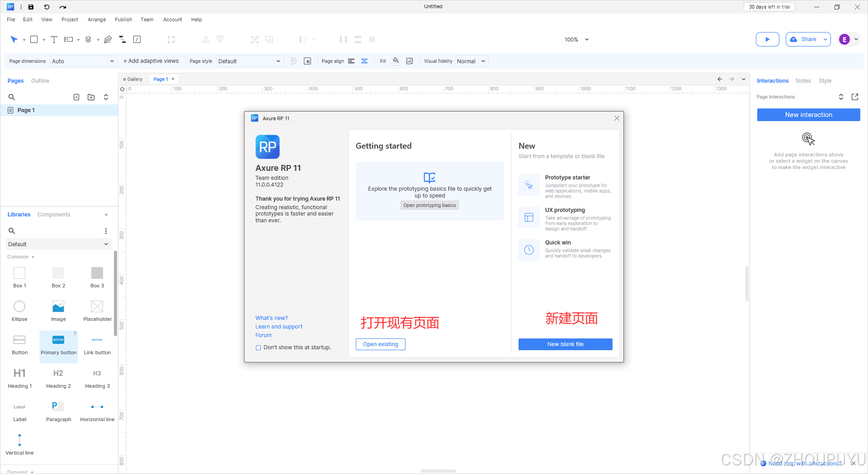Search pages with the magnifier icon
Image resolution: width=868 pixels, height=474 pixels.
pos(12,97)
